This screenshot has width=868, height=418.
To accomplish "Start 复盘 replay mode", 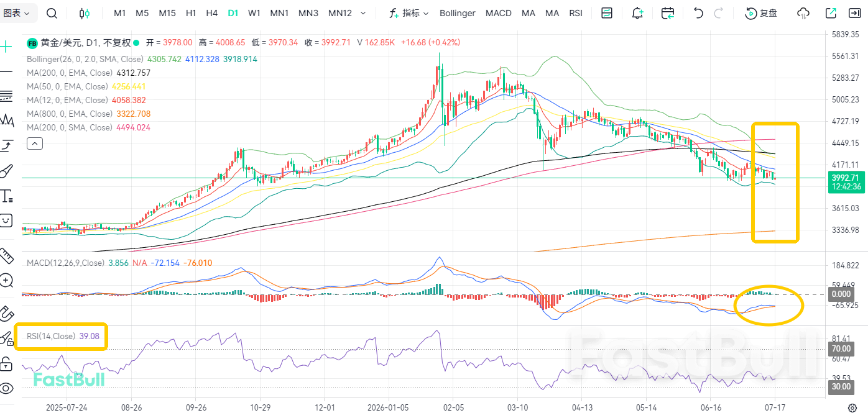I will (762, 13).
